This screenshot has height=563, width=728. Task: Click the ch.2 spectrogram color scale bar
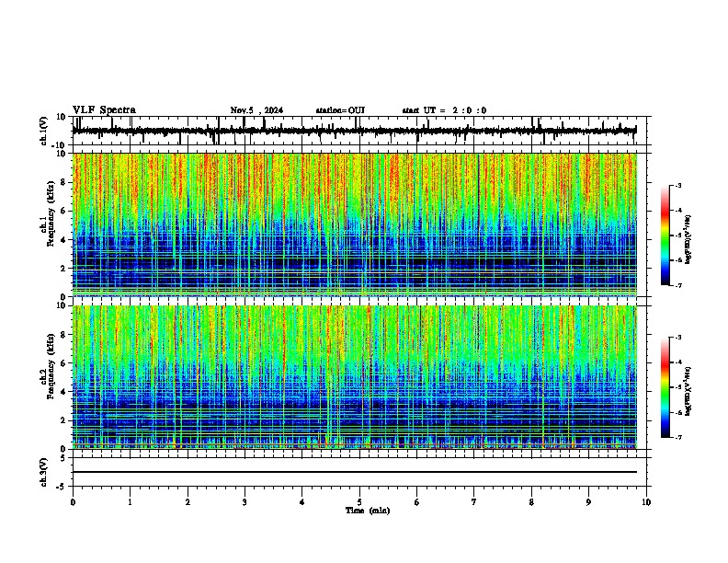pos(665,387)
